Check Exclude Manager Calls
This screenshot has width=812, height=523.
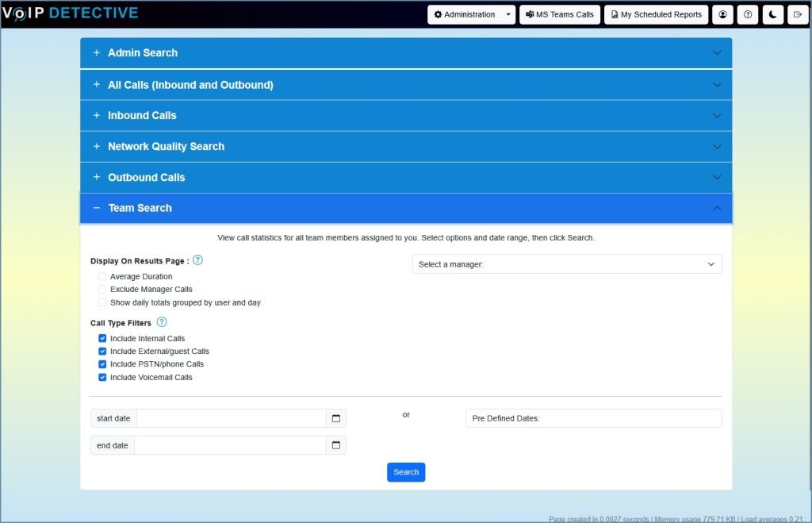point(102,289)
